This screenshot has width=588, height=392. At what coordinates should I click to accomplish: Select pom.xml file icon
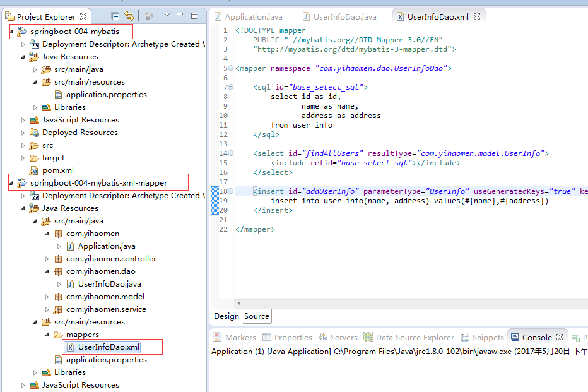(34, 170)
